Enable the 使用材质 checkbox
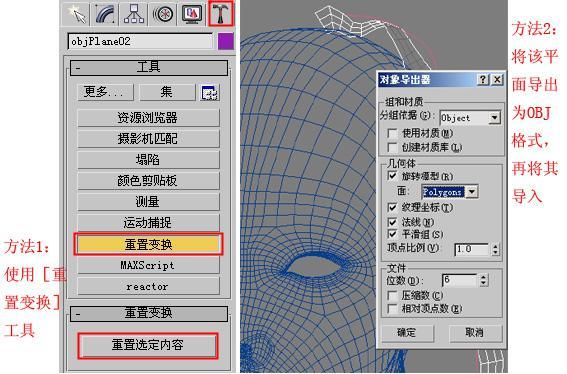 click(x=392, y=133)
